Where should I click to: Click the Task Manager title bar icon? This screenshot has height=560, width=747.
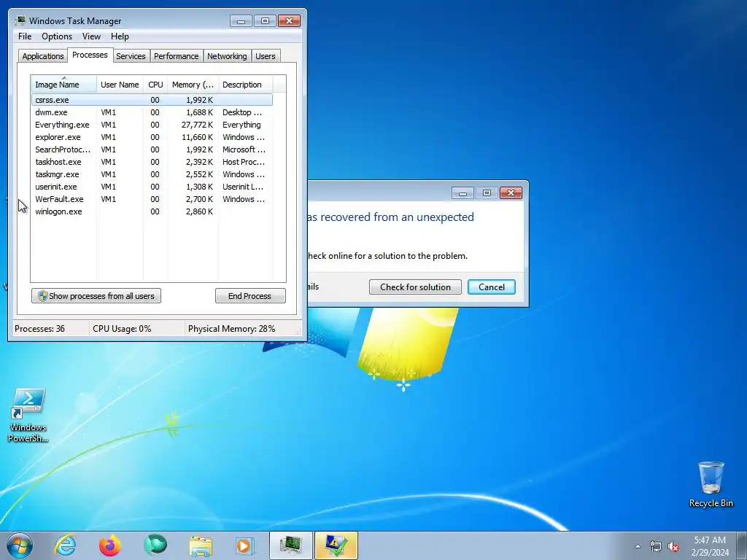20,20
